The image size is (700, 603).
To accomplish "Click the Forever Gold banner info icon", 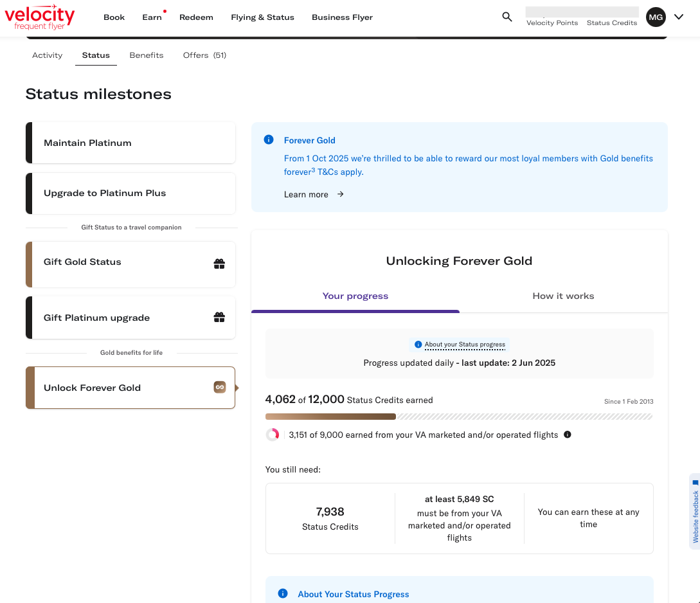I will pos(269,139).
